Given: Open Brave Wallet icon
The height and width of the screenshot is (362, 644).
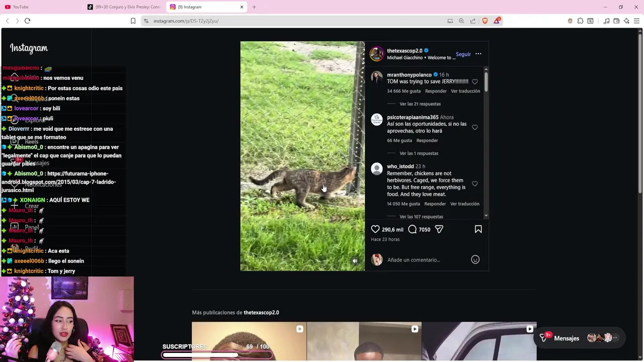Looking at the screenshot, I should (x=616, y=21).
